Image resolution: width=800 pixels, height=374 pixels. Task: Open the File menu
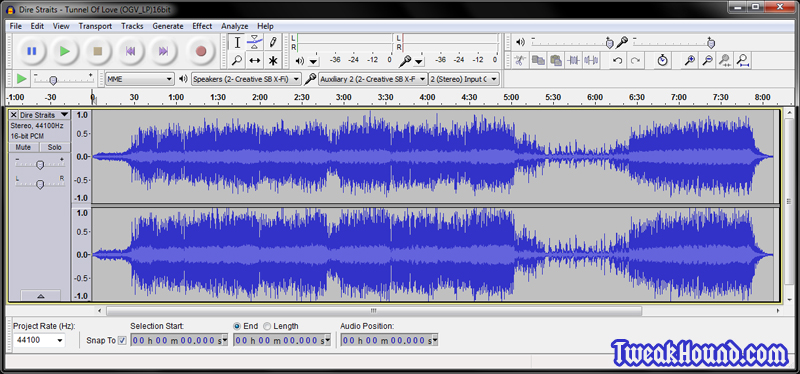click(x=15, y=26)
